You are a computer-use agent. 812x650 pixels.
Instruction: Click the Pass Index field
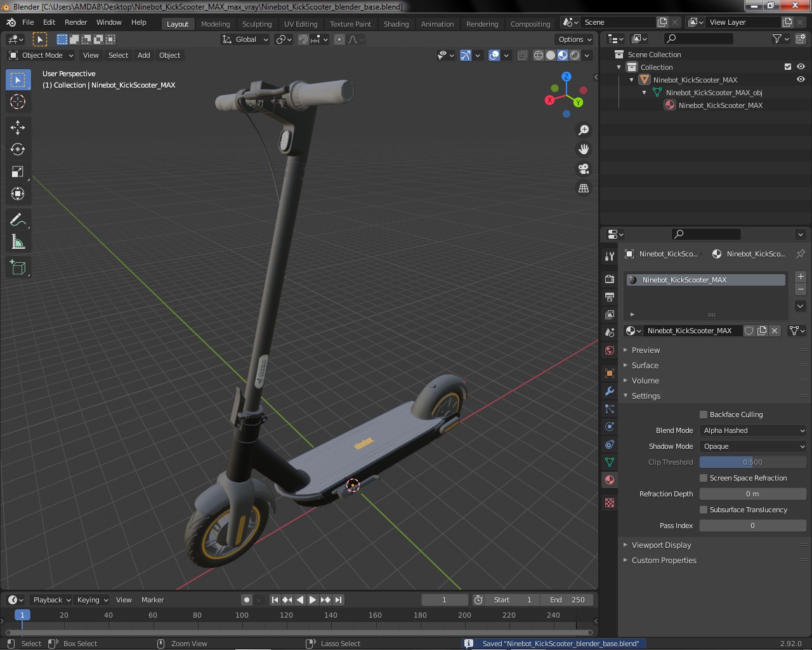click(753, 526)
